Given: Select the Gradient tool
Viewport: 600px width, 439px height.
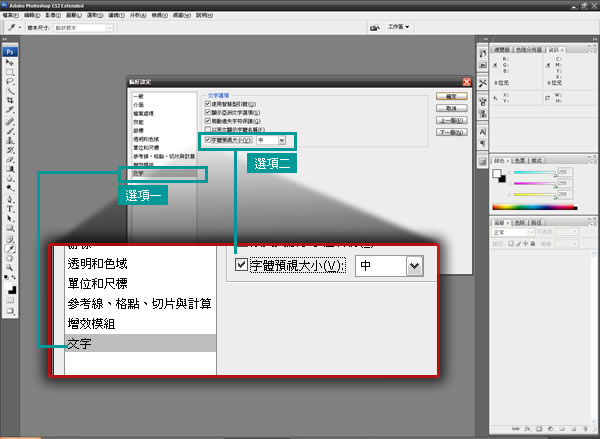Looking at the screenshot, I should coord(10,169).
